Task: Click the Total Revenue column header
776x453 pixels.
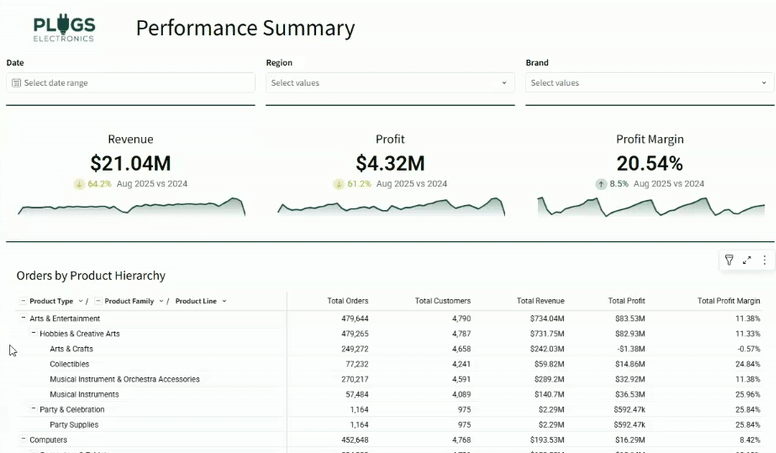Action: 540,301
